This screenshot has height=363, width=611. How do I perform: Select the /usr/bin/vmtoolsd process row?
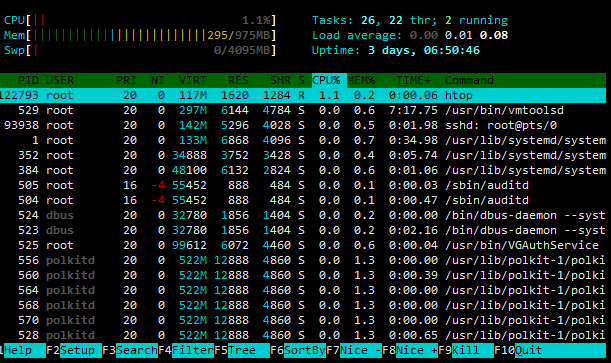coord(303,110)
